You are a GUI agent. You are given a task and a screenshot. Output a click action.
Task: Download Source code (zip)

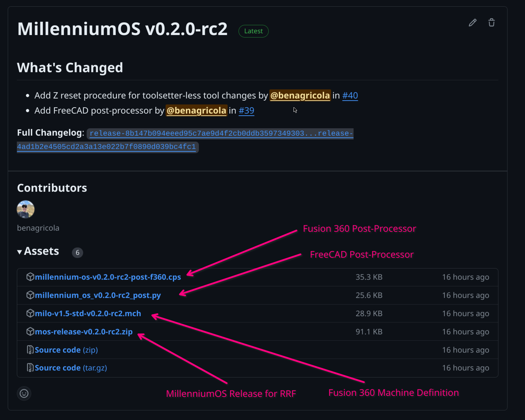click(x=66, y=350)
